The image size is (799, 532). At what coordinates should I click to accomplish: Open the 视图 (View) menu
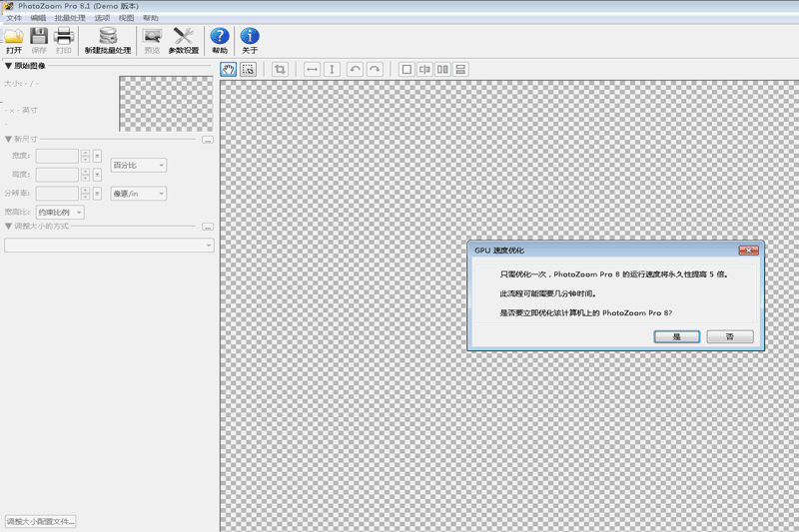tap(127, 18)
